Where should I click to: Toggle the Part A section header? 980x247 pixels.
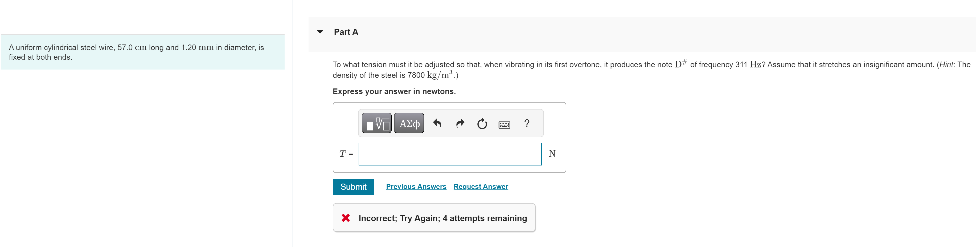[346, 32]
